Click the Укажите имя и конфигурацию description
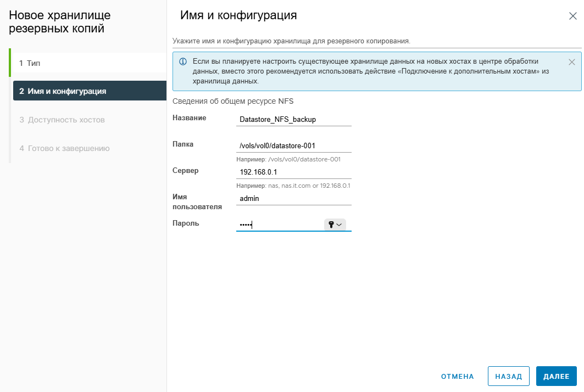This screenshot has width=584, height=392. tap(291, 41)
